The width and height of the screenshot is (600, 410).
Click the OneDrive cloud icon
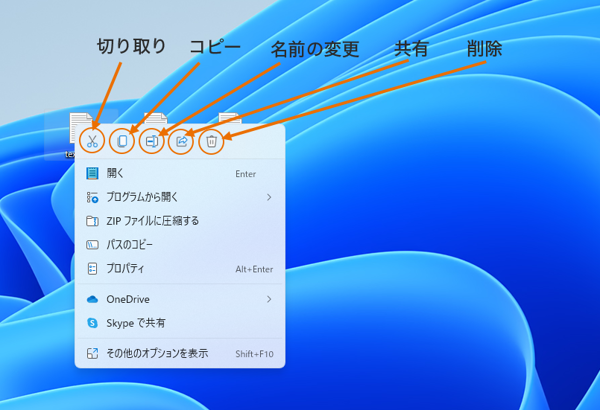pyautogui.click(x=92, y=299)
